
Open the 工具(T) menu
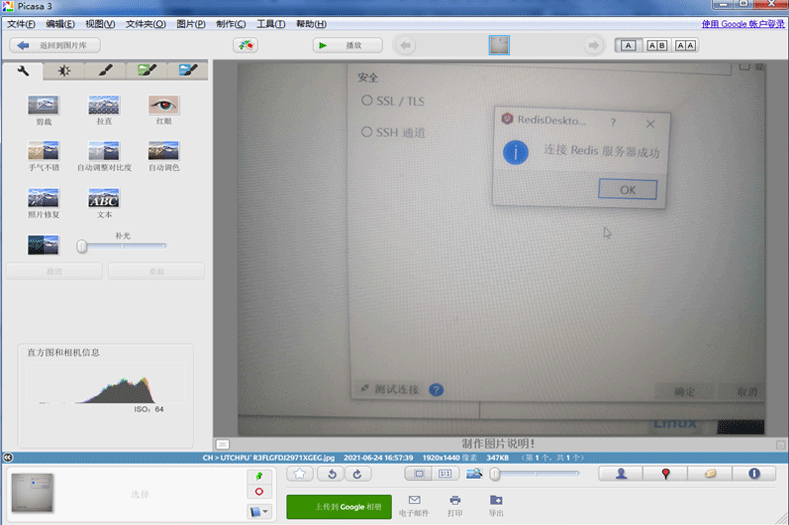(271, 24)
